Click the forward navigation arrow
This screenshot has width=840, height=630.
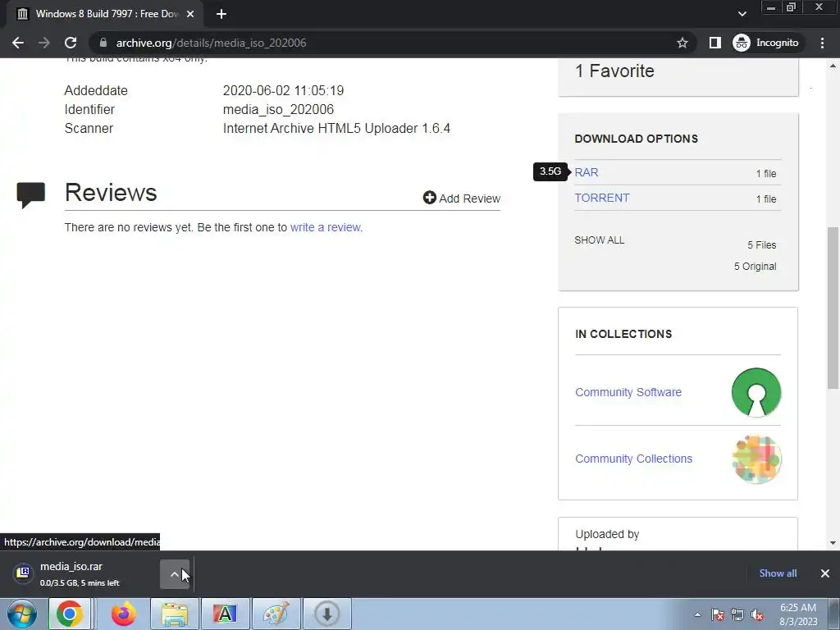pos(44,43)
